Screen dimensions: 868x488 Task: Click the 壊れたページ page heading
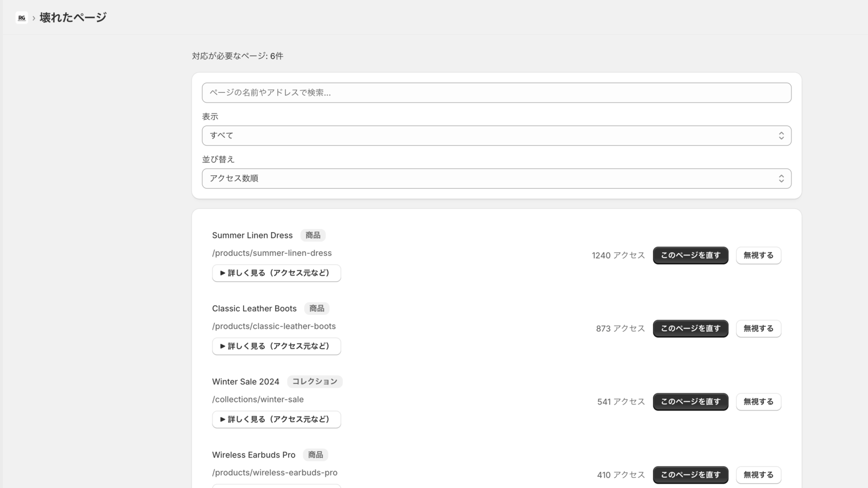[x=73, y=17]
